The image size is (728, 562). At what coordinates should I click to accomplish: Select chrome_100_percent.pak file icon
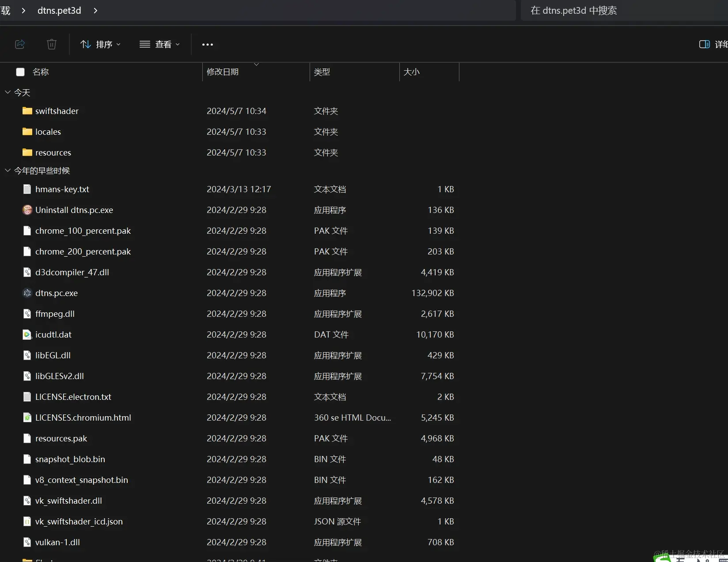pyautogui.click(x=27, y=231)
